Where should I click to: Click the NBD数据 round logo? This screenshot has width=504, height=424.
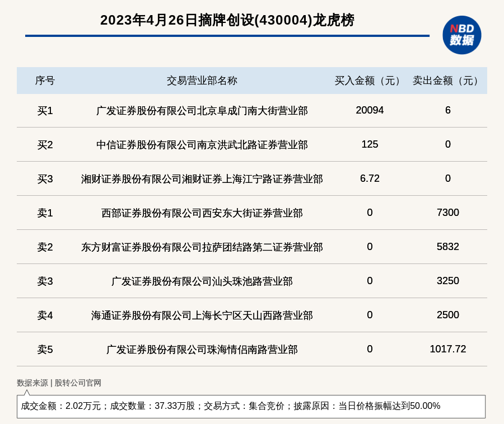click(461, 35)
